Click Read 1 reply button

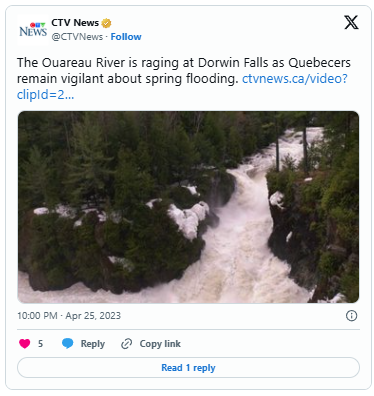tap(188, 368)
